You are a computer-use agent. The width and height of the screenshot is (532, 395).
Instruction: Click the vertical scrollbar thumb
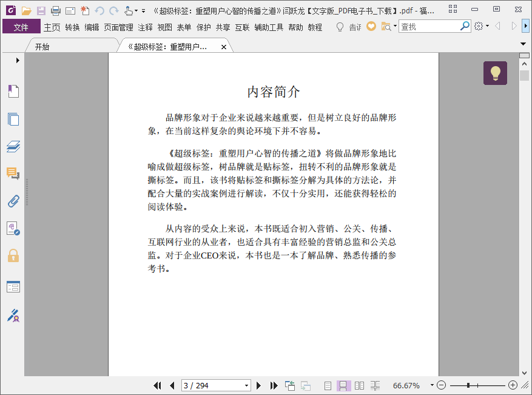[x=524, y=75]
